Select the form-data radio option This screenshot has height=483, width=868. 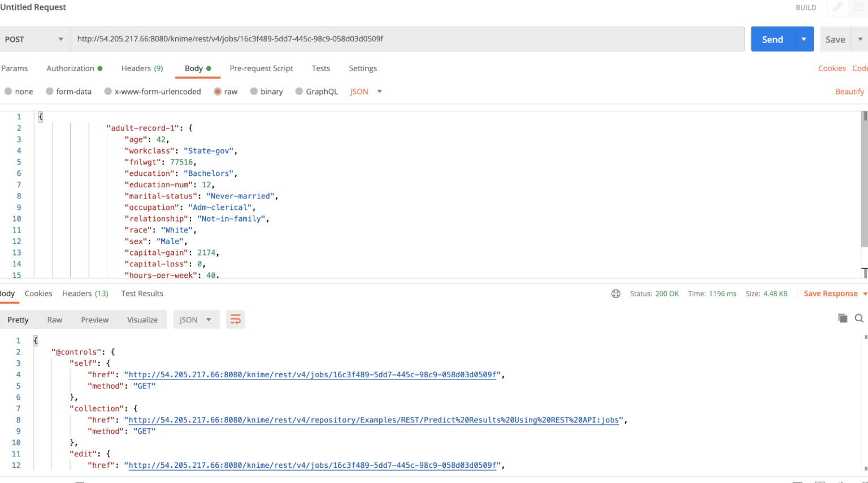click(50, 91)
